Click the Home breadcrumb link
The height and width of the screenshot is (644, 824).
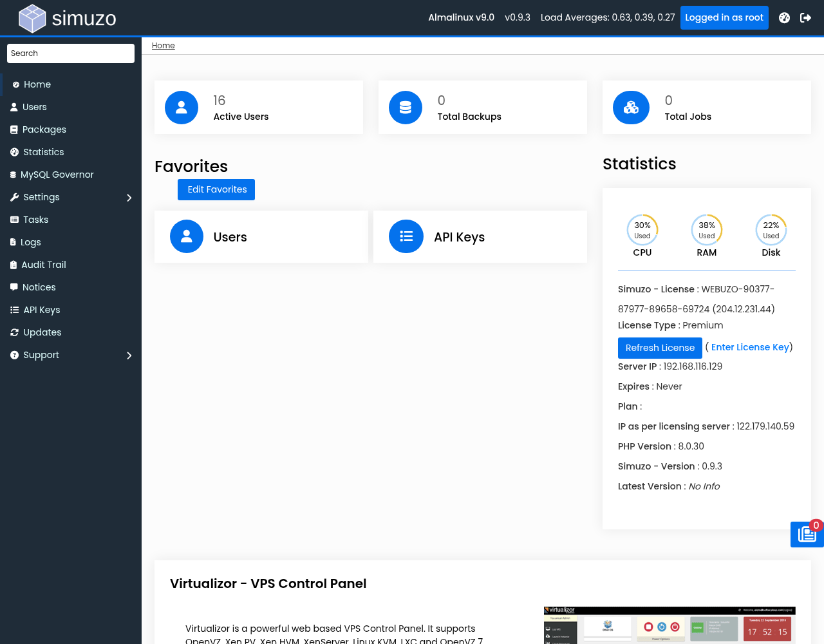tap(164, 46)
